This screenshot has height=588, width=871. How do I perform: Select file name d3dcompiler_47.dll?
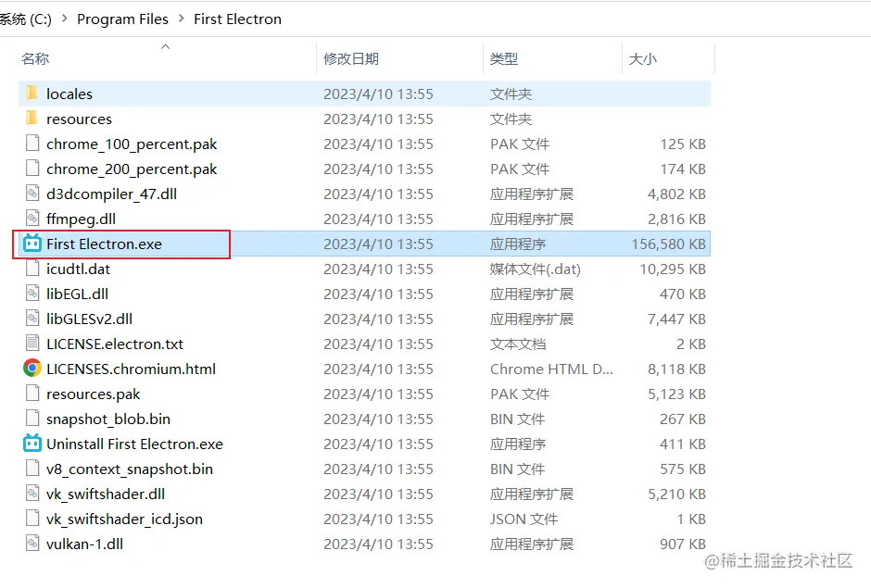coord(111,194)
